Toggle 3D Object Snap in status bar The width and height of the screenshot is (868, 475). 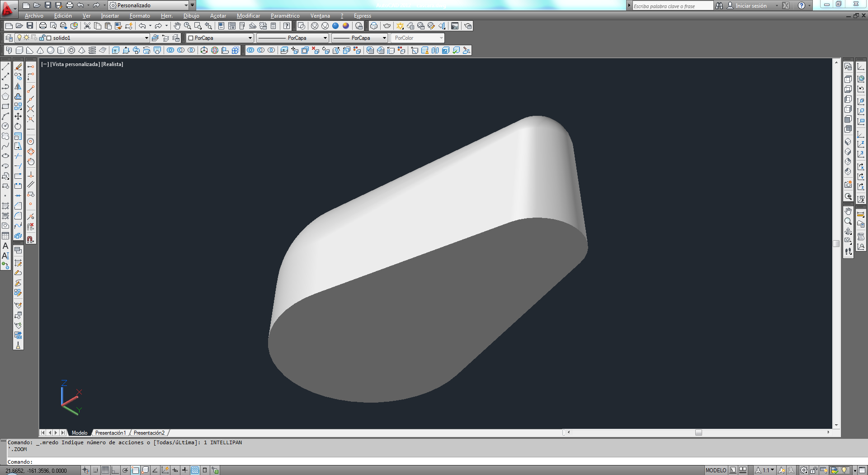(145, 470)
